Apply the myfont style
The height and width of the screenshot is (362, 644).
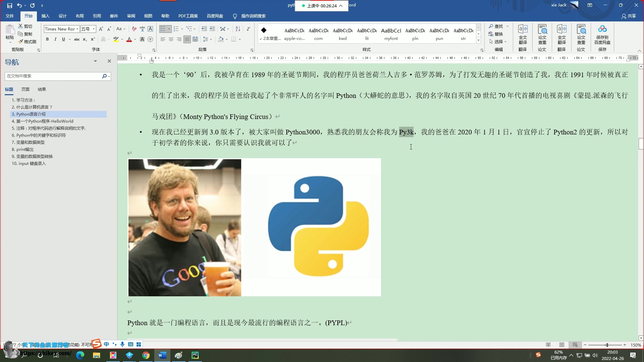pos(391,34)
